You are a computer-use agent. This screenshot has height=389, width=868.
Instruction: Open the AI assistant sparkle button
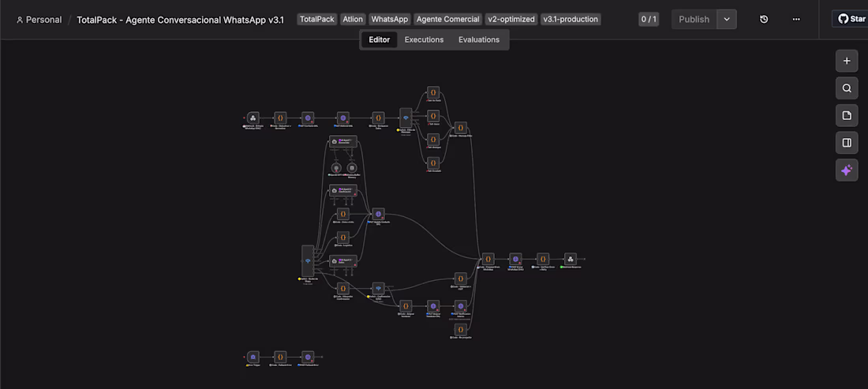(847, 170)
